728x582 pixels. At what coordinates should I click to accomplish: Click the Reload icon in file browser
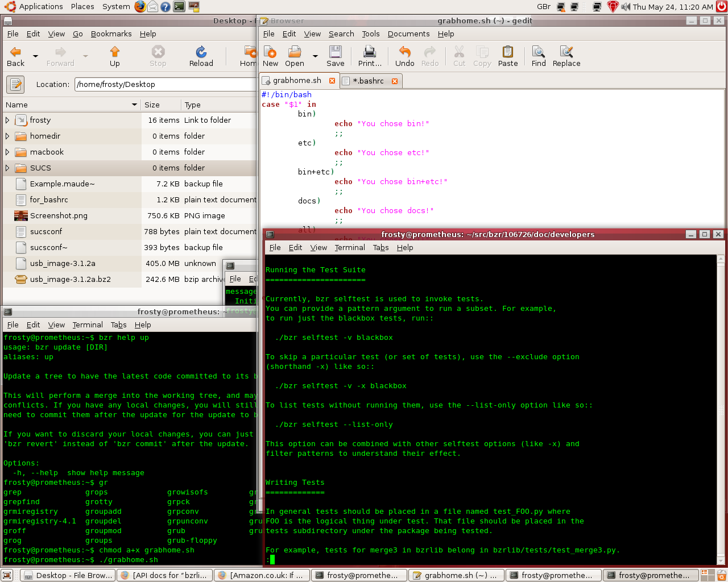point(201,56)
